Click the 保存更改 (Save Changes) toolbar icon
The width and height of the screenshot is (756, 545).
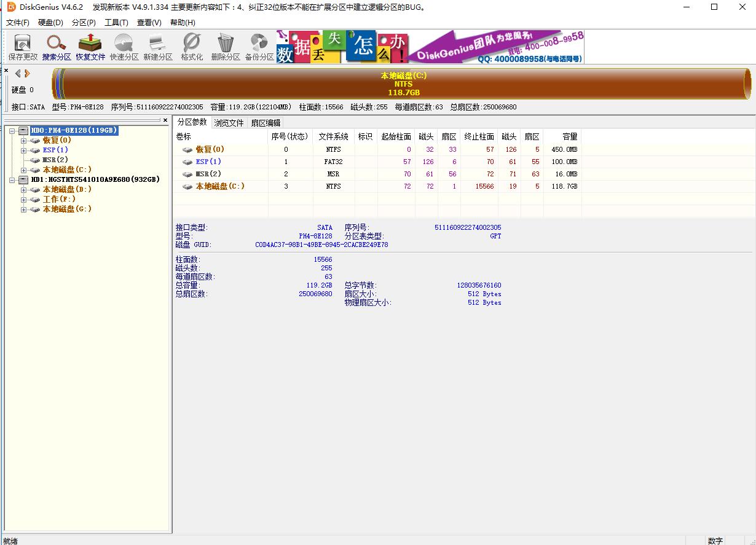[23, 47]
